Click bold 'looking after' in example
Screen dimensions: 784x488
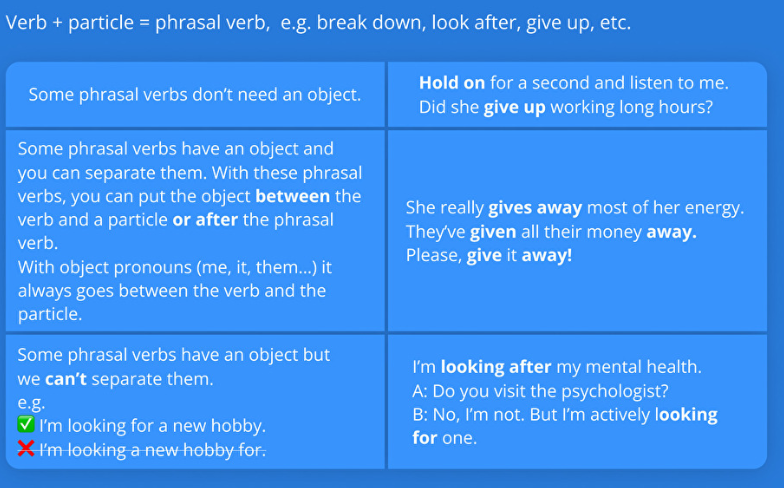[x=496, y=367]
